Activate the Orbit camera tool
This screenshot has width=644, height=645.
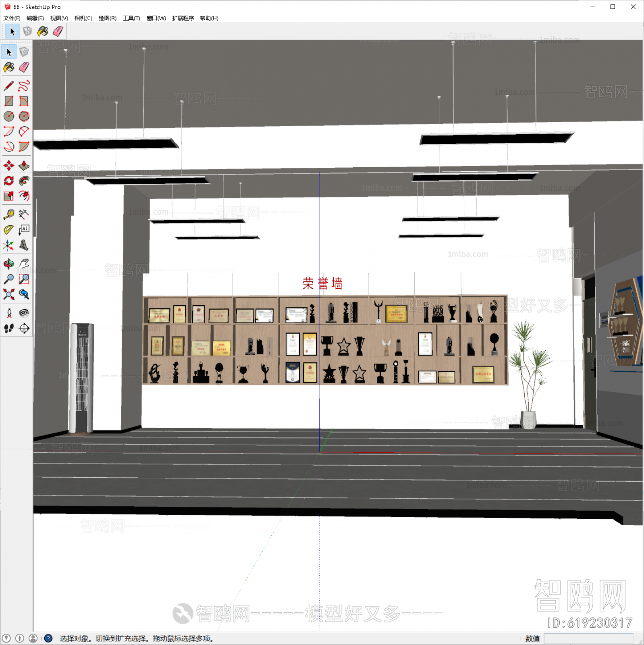tap(9, 264)
